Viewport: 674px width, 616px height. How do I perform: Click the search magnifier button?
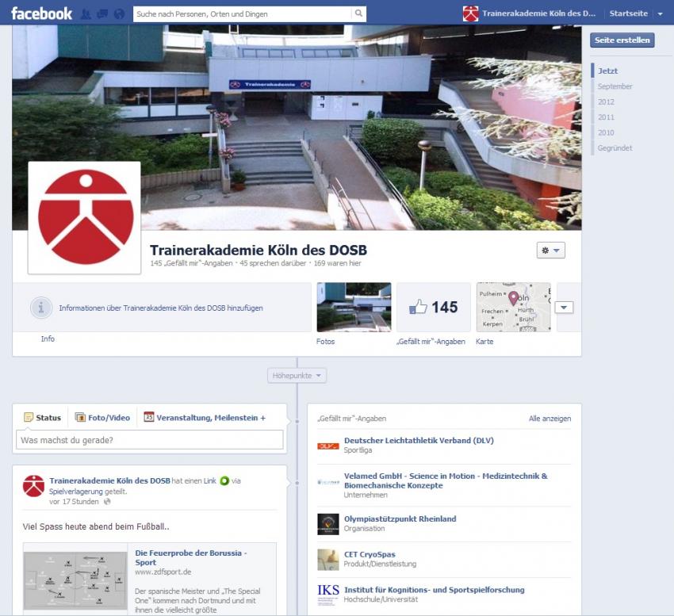point(358,13)
